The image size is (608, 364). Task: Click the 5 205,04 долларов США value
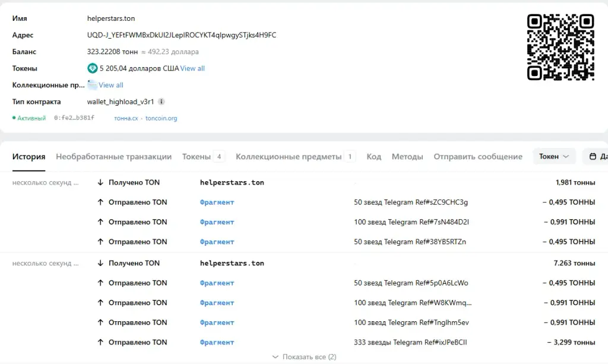139,68
